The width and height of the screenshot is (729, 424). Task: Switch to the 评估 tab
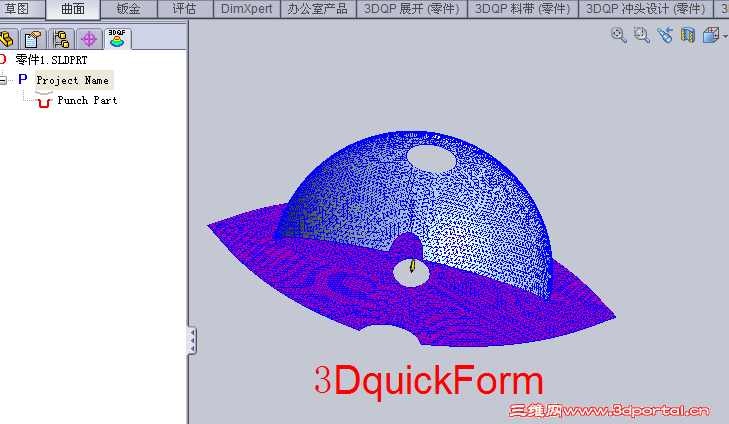click(x=185, y=9)
